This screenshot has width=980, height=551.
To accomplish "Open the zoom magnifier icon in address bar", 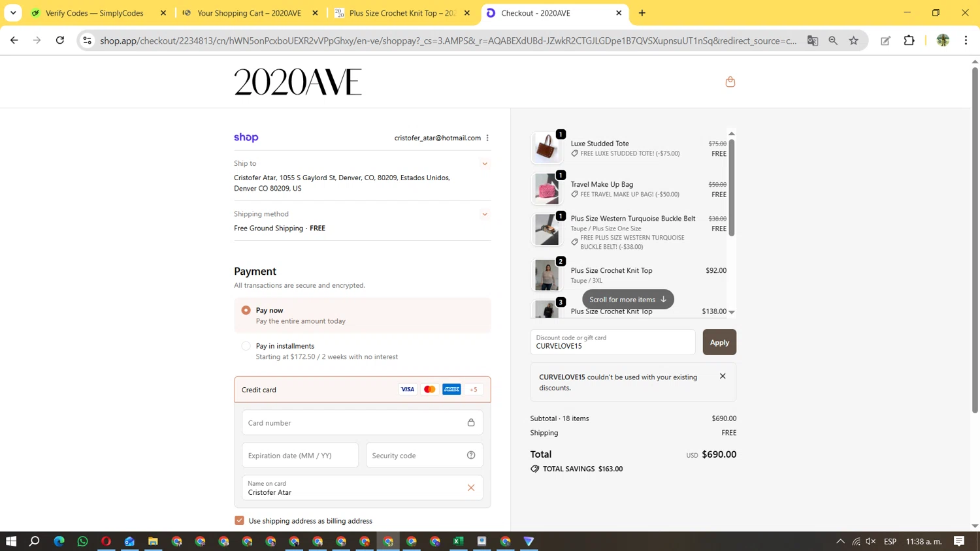I will (x=833, y=40).
